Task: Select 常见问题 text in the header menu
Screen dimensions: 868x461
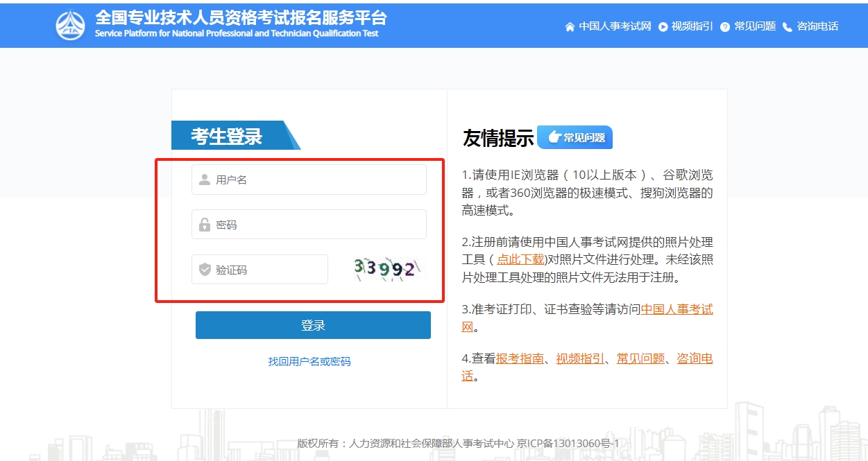Action: 755,27
